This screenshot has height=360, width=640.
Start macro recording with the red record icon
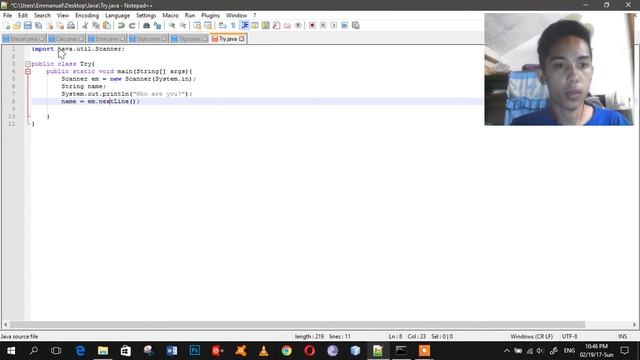pyautogui.click(x=312, y=25)
